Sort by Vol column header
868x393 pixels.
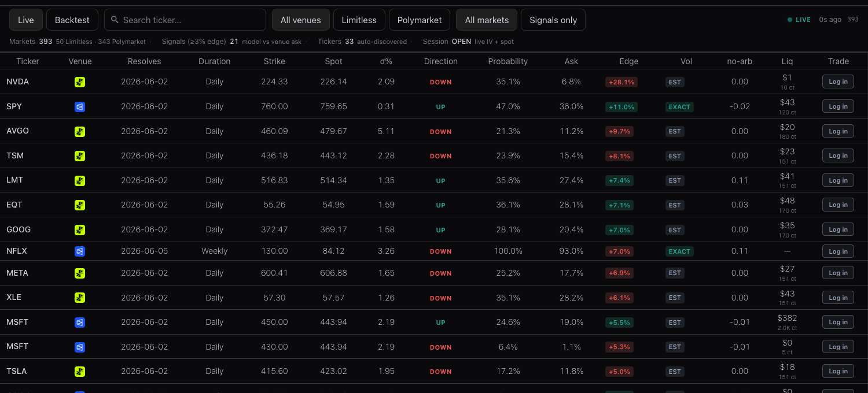tap(686, 61)
